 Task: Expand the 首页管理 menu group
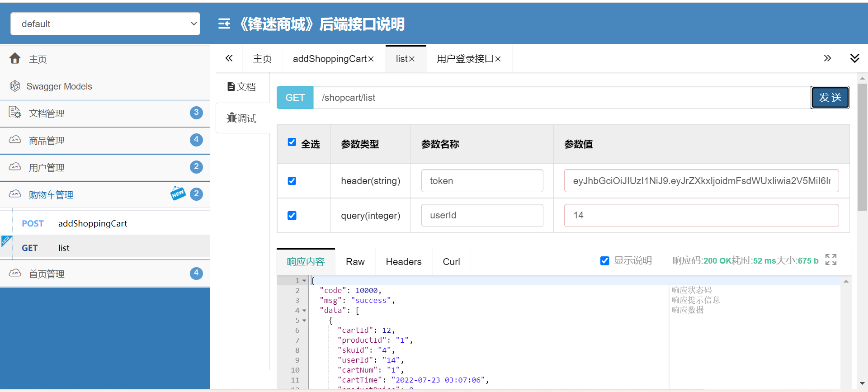pyautogui.click(x=105, y=274)
